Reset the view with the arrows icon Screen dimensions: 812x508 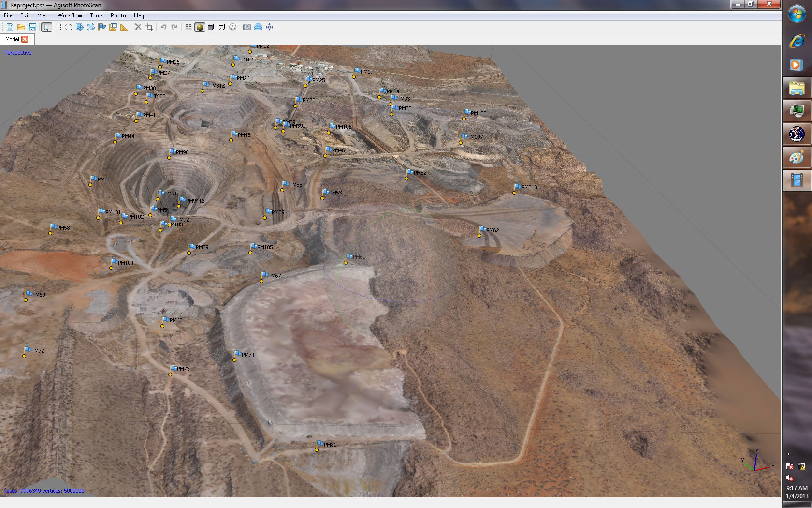click(270, 27)
